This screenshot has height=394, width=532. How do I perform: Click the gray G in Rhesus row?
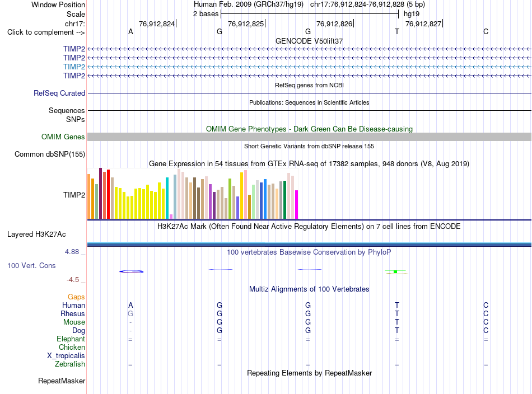pos(130,313)
